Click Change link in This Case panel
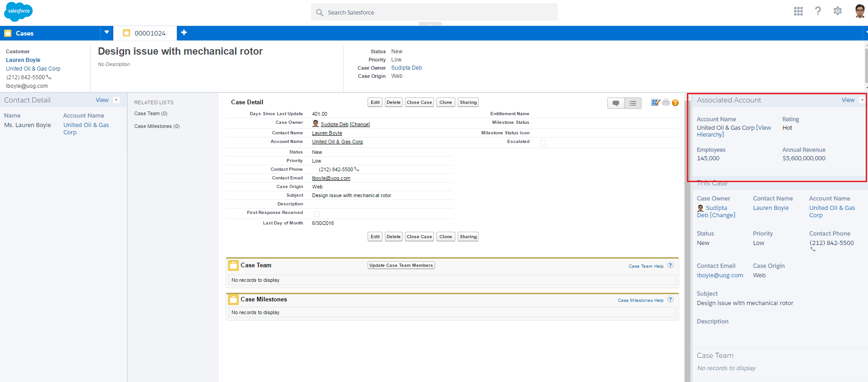Screen dimensions: 868x382 [x=722, y=215]
